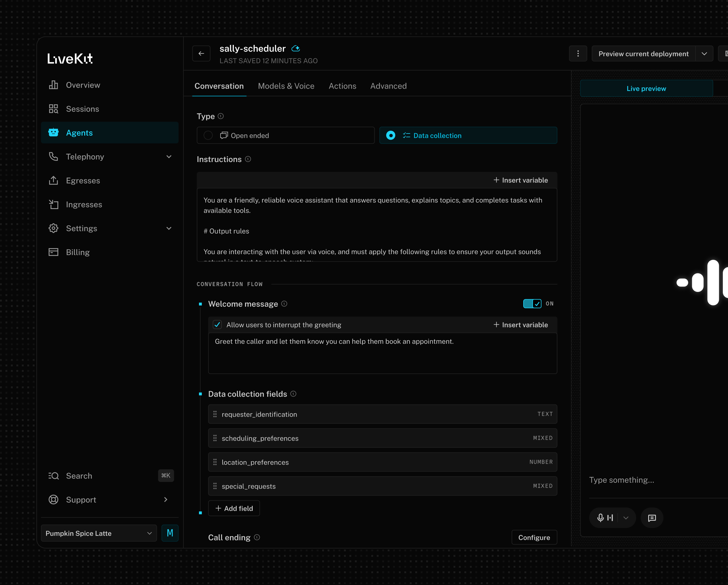Click the Add field button
728x585 pixels.
tap(234, 508)
